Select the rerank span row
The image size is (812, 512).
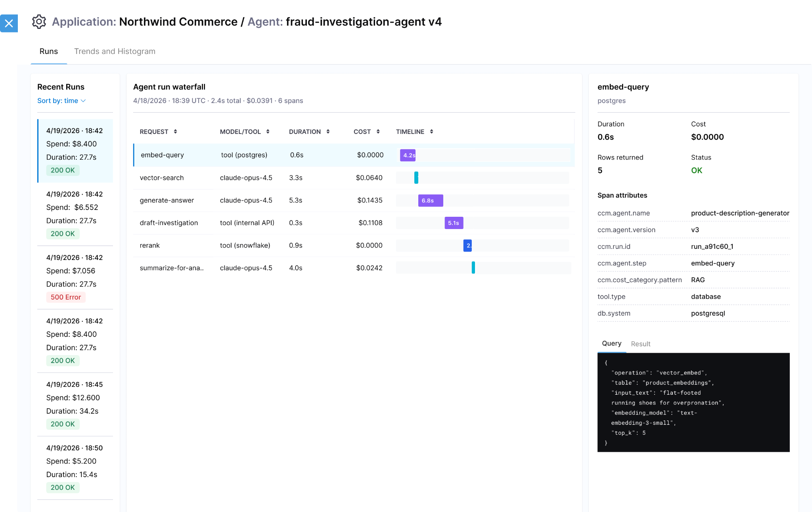354,246
